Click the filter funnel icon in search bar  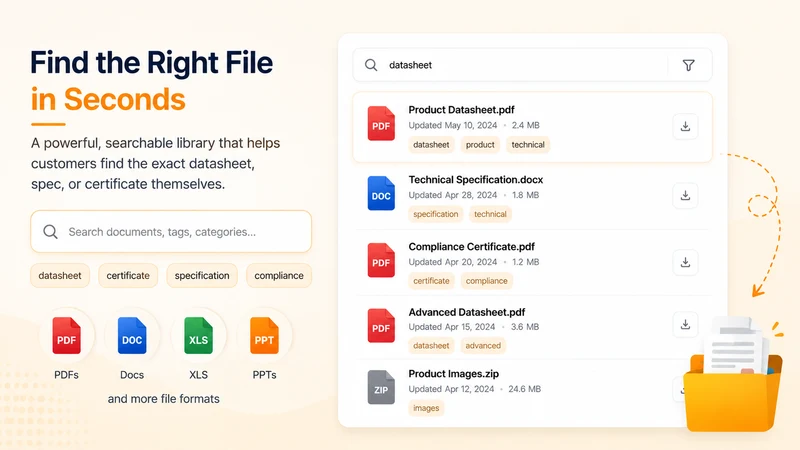(688, 65)
